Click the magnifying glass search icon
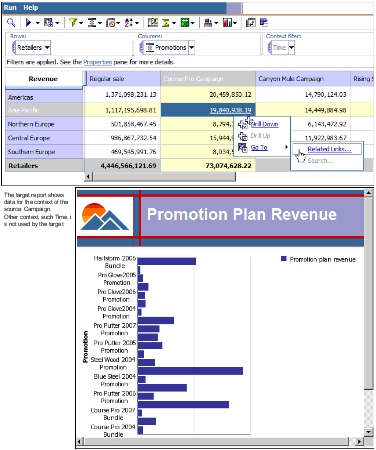This screenshot has width=376, height=450. (11, 23)
